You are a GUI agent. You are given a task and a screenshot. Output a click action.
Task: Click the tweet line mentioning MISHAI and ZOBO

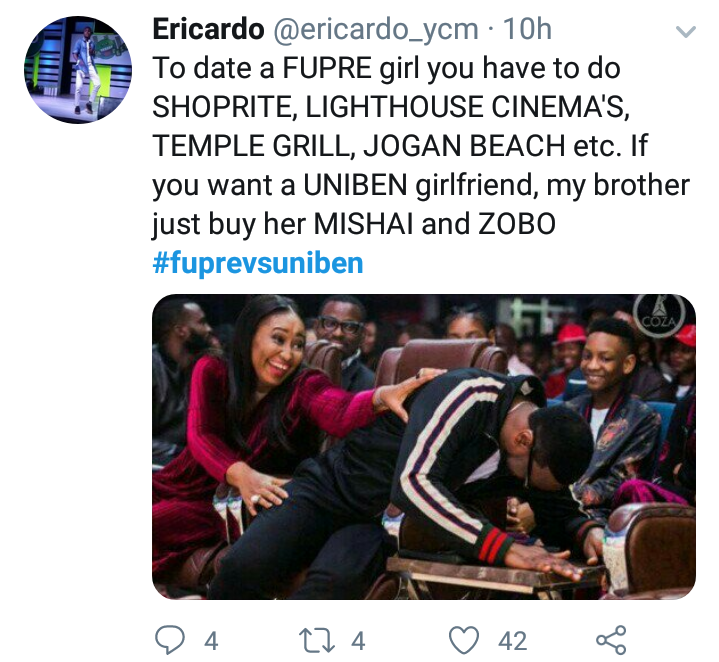(x=354, y=224)
